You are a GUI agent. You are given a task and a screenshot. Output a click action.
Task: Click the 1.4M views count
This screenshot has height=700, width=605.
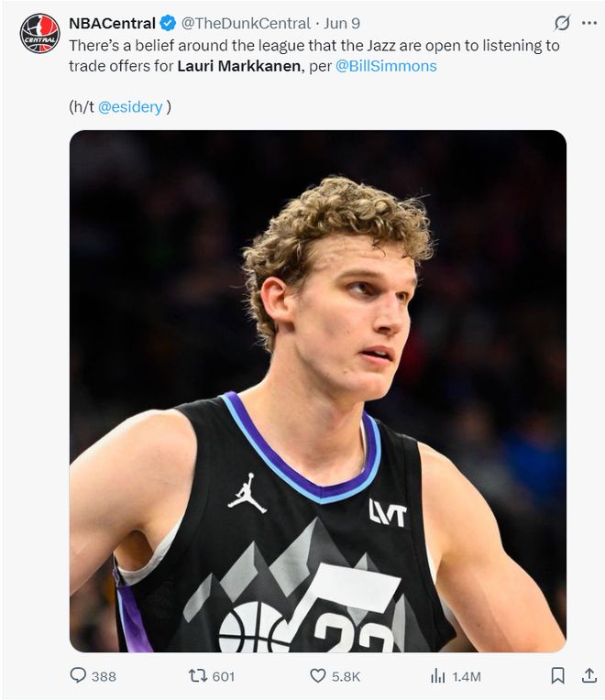click(467, 676)
